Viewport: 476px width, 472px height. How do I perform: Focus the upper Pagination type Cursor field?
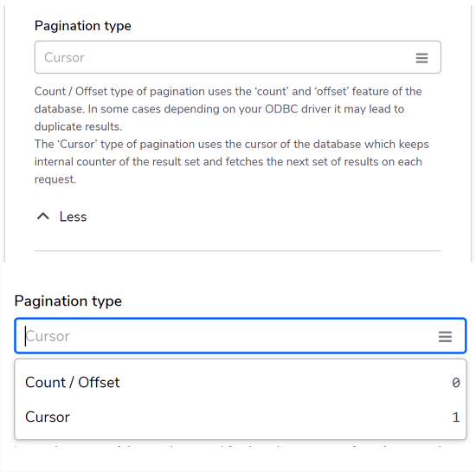pyautogui.click(x=238, y=57)
